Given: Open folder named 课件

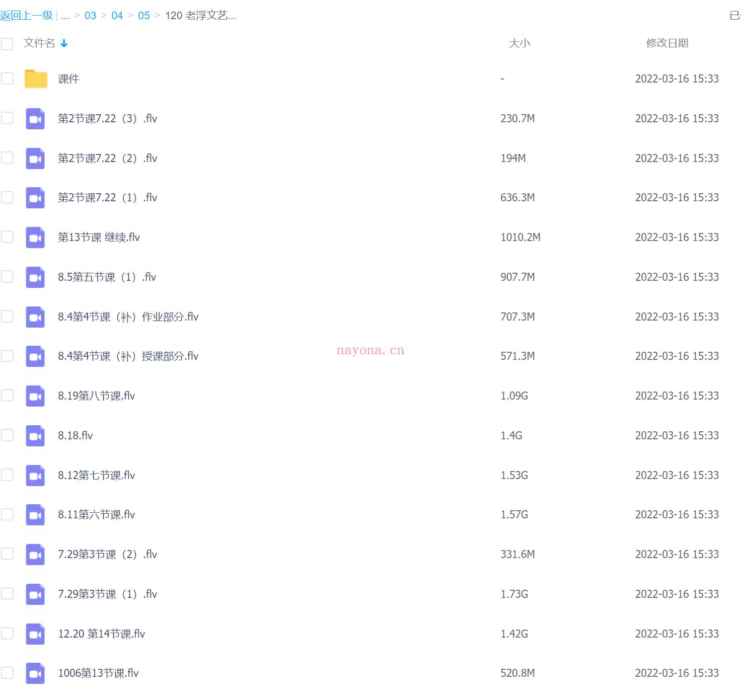Looking at the screenshot, I should click(68, 79).
